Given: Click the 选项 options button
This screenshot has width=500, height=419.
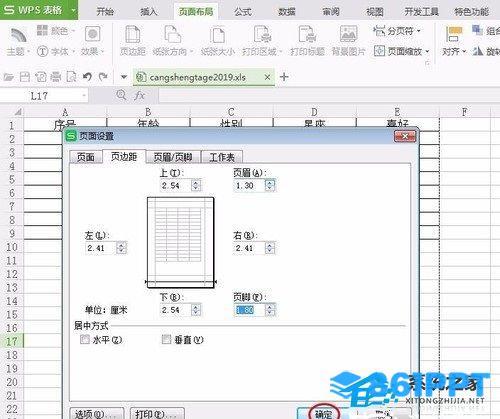Looking at the screenshot, I should 97,414.
